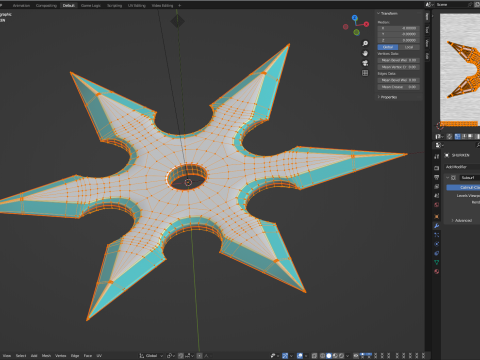This screenshot has width=480, height=360.
Task: Click the Median X coordinate field
Action: click(398, 28)
